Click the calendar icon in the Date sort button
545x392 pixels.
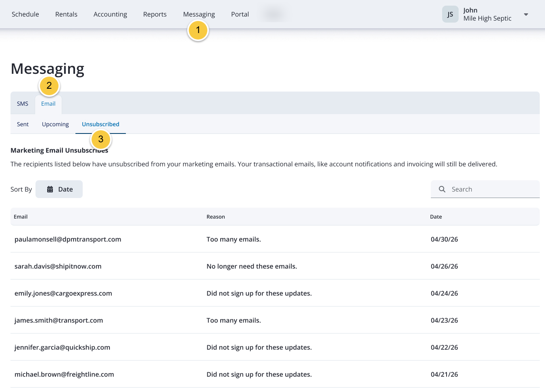pyautogui.click(x=50, y=189)
